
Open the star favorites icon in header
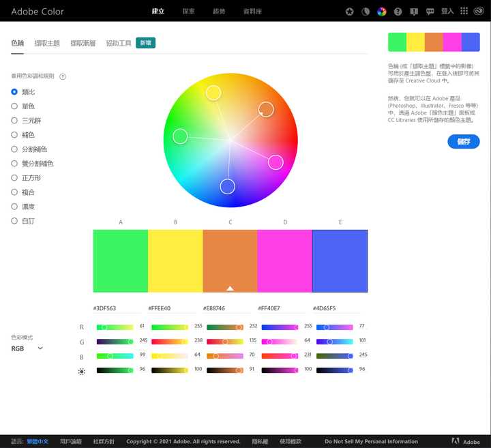(349, 12)
